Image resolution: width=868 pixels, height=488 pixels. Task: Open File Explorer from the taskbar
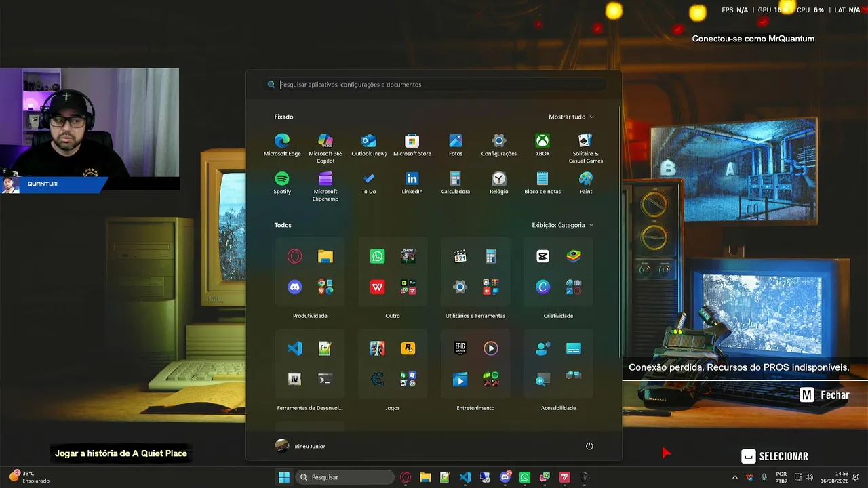coord(425,477)
